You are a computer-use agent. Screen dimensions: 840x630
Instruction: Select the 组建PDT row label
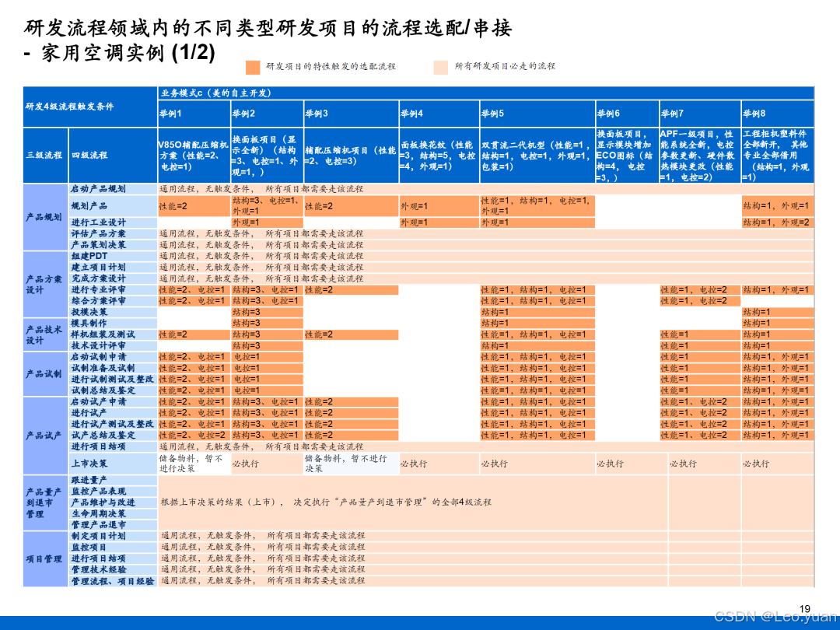point(113,256)
